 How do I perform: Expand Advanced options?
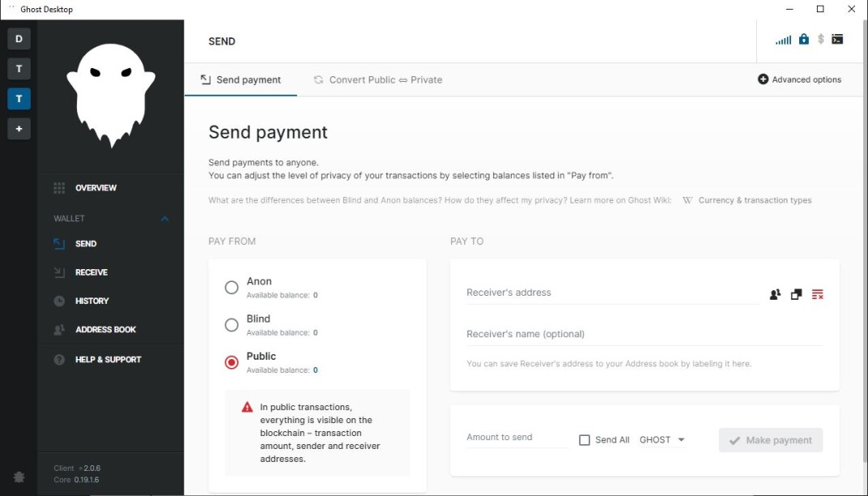pos(799,79)
